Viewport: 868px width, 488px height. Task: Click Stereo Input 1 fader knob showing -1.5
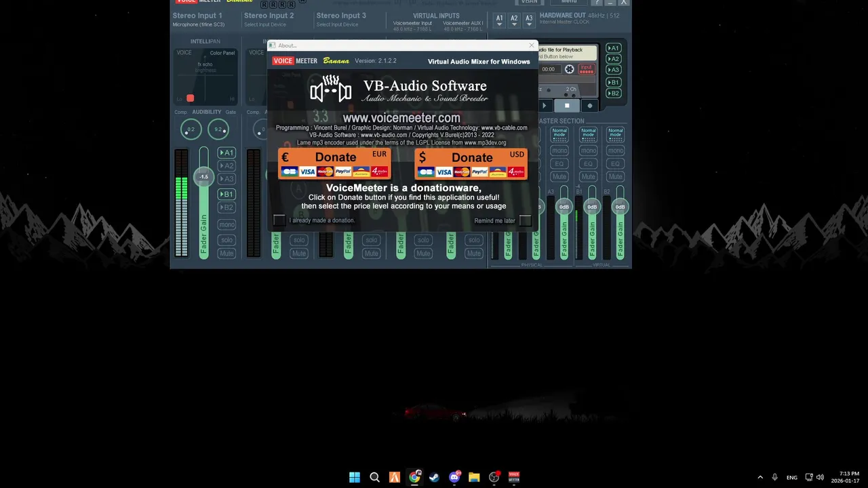click(203, 177)
